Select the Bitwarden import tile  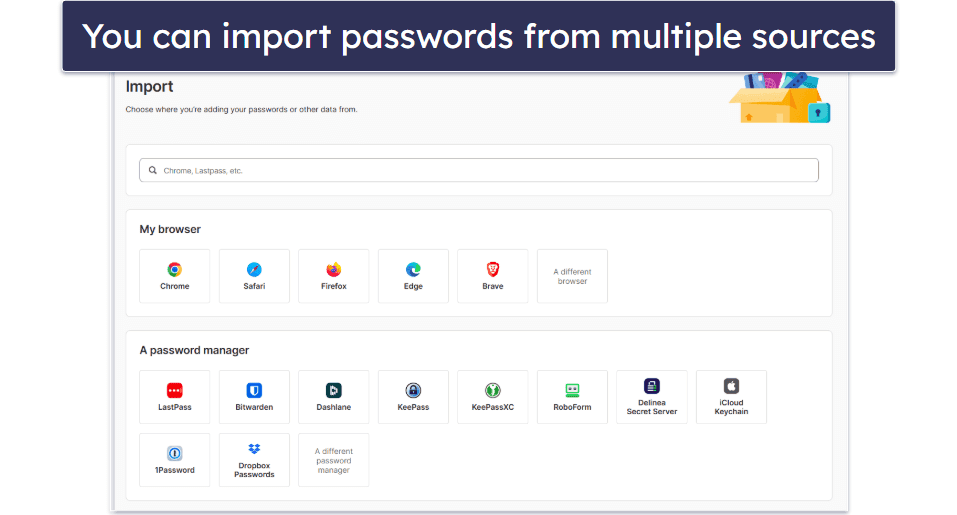point(254,397)
